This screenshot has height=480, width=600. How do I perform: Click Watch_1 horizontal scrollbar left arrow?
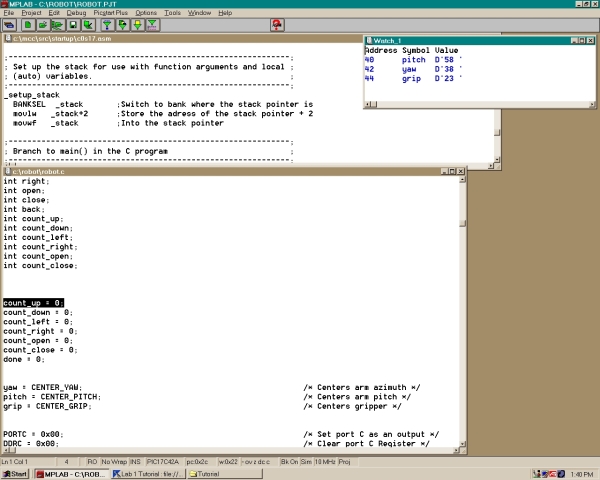pos(368,104)
